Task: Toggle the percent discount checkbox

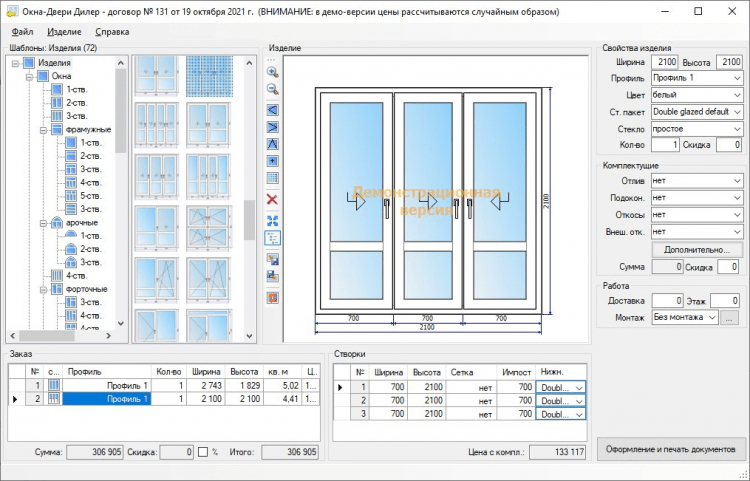Action: [203, 453]
